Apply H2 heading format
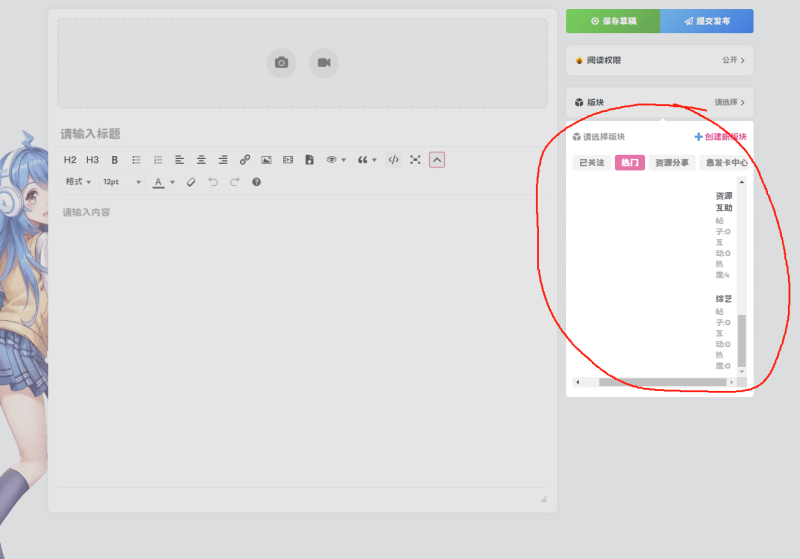800x559 pixels. [x=70, y=160]
